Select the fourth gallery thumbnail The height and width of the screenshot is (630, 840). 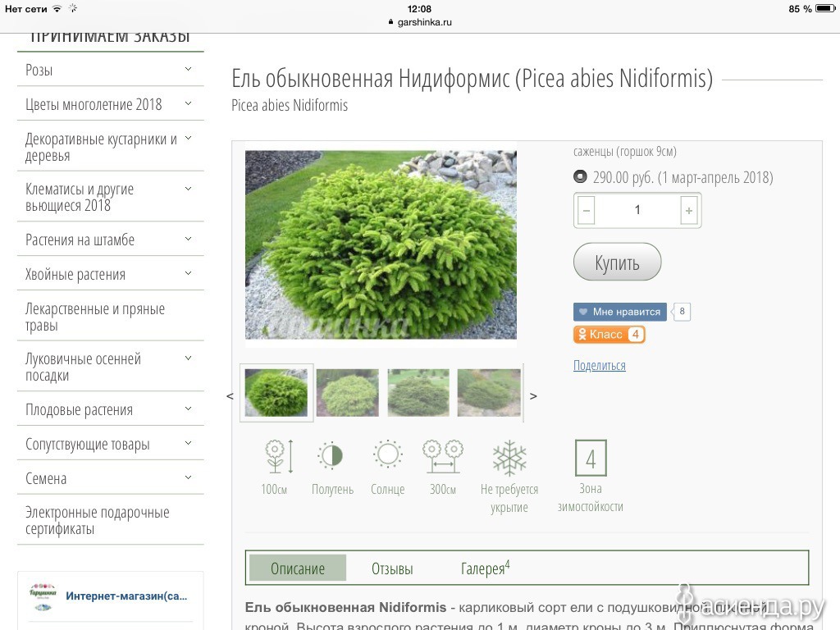489,393
